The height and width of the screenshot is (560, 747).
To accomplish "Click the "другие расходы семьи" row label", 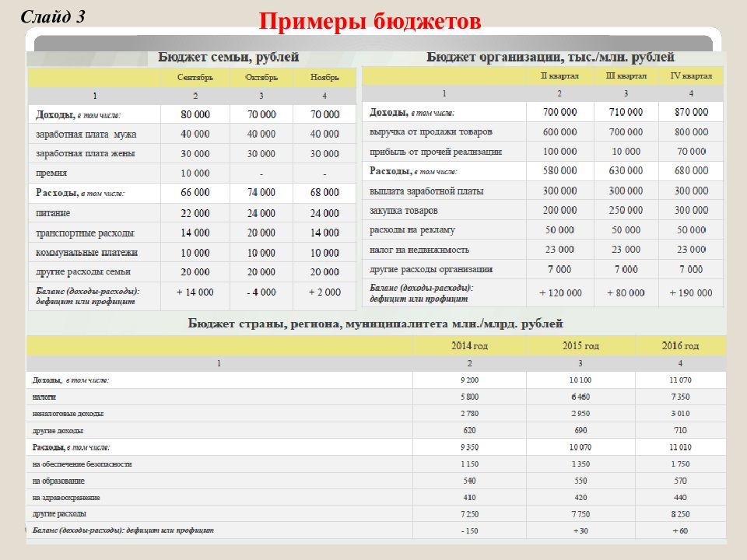I will click(83, 271).
